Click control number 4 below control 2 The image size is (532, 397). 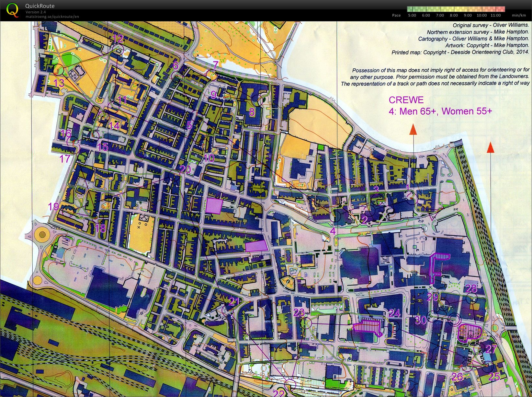click(333, 231)
